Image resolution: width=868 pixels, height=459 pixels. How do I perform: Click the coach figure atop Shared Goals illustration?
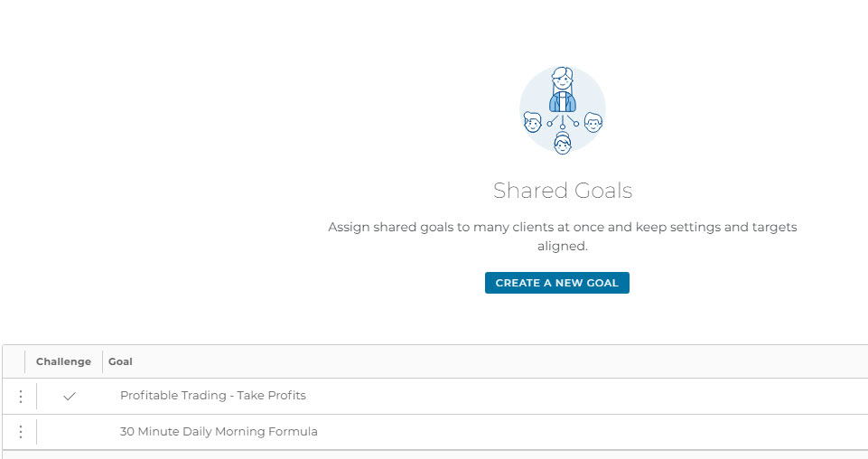[563, 89]
